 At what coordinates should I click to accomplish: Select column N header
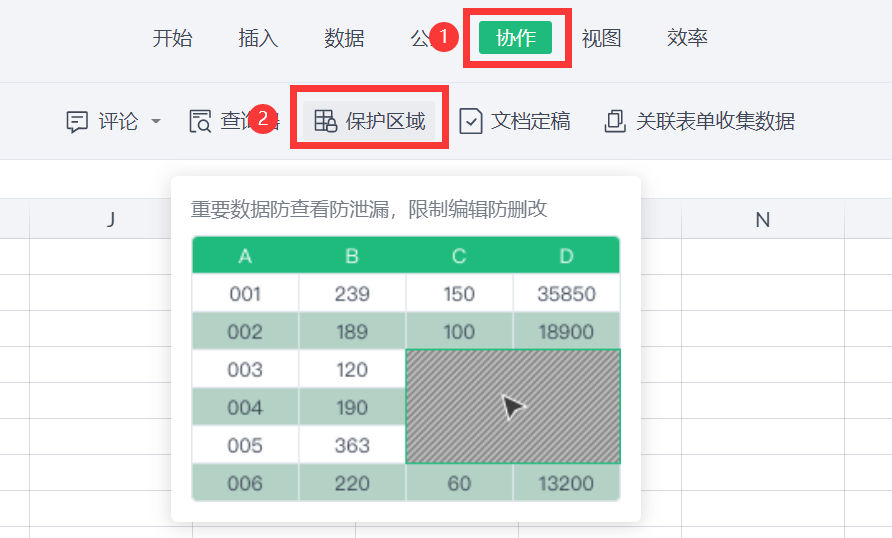pos(762,219)
